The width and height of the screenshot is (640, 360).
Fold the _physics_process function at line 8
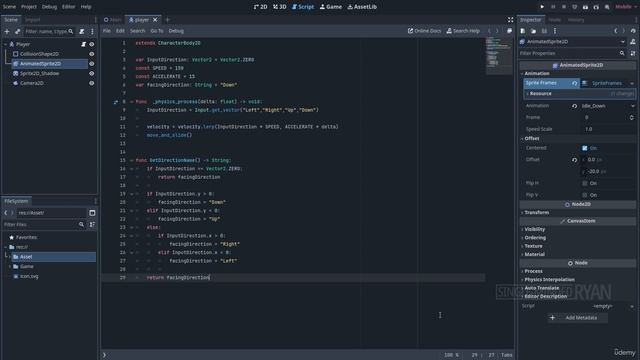tap(131, 102)
